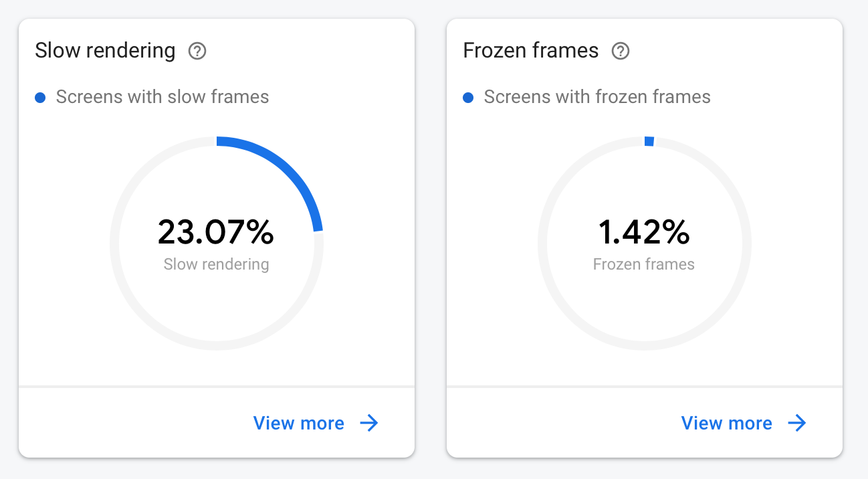Viewport: 868px width, 479px height.
Task: View more Slow rendering details
Action: coord(316,423)
